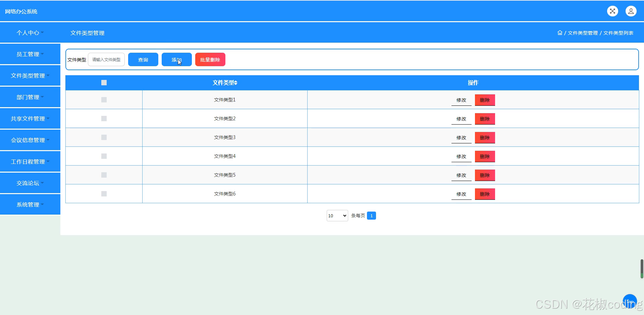Viewport: 644px width, 315px height.
Task: Click the home icon in breadcrumb
Action: coord(560,33)
